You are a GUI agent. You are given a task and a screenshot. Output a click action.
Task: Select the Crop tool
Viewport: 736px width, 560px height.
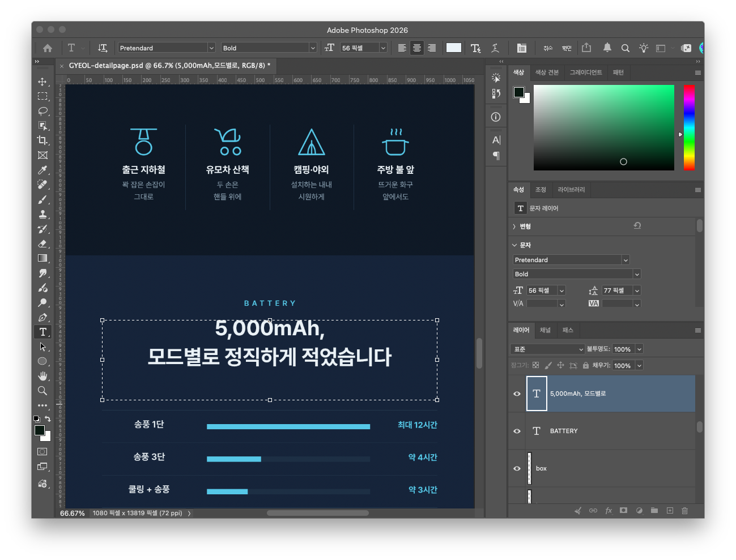point(42,140)
